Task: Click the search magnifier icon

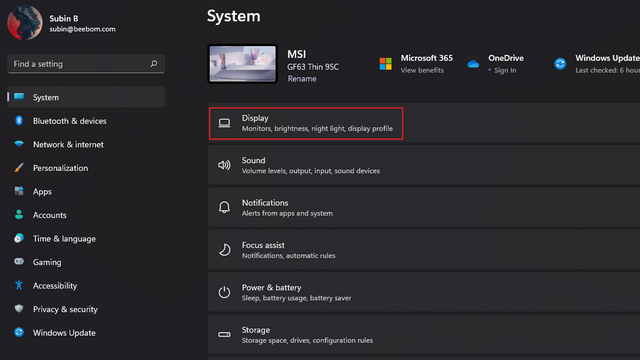Action: pyautogui.click(x=154, y=64)
